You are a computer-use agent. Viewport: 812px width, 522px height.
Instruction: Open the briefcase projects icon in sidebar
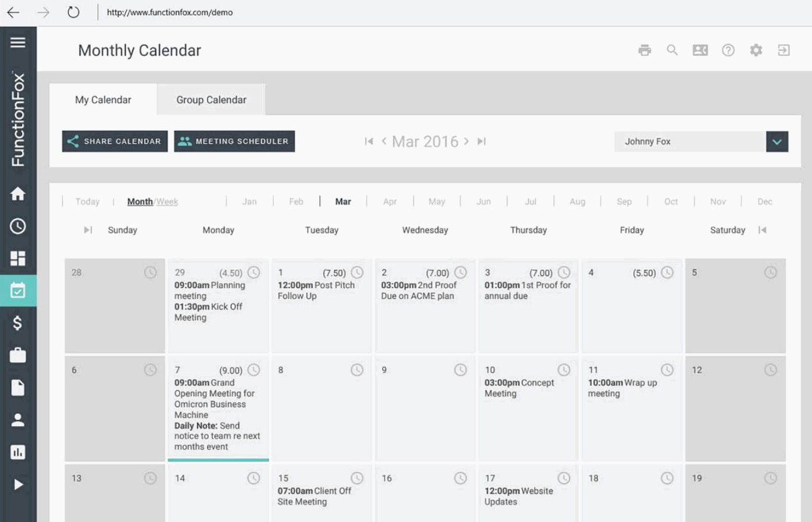(x=18, y=355)
